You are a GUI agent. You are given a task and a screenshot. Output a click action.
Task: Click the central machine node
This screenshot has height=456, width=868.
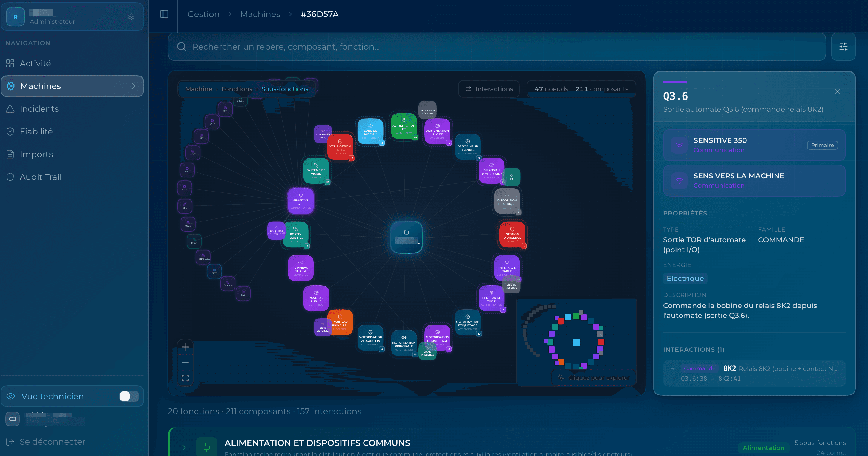pyautogui.click(x=406, y=237)
